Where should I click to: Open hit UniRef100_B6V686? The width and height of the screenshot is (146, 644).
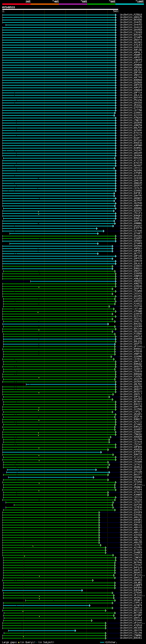coord(131,20)
